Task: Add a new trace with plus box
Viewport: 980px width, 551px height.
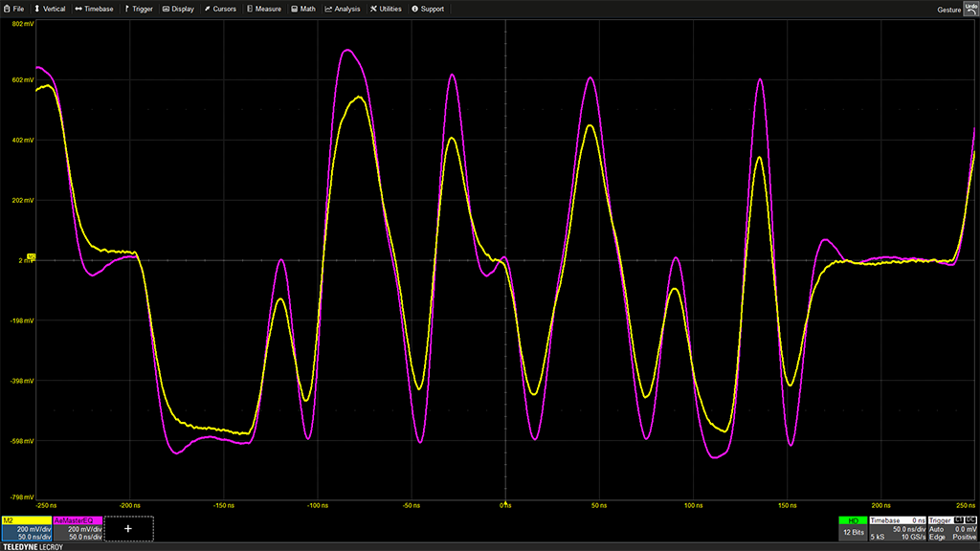Action: point(128,528)
